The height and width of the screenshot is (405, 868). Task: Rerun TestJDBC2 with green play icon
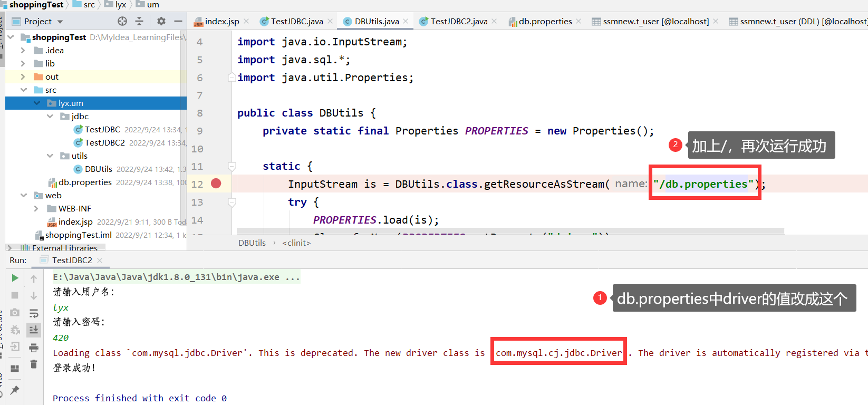pos(15,278)
